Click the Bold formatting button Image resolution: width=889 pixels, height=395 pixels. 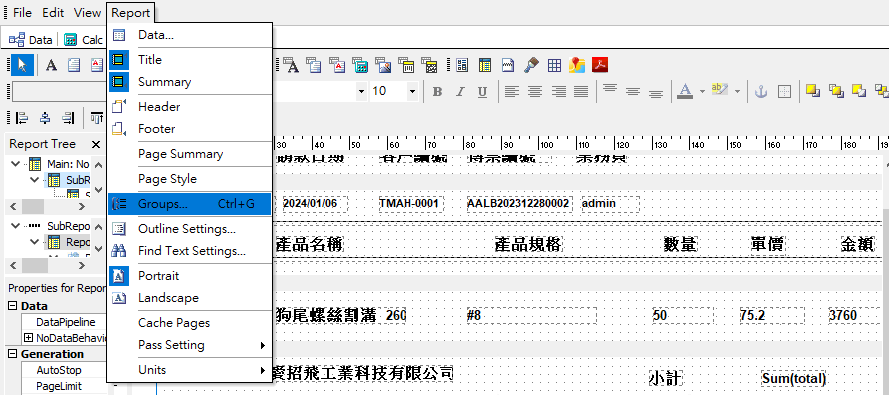[x=437, y=92]
